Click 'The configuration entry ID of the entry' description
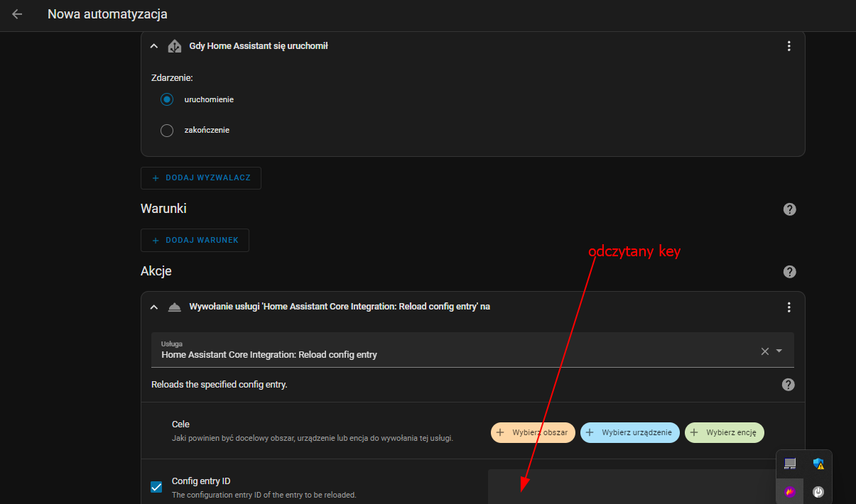This screenshot has height=504, width=856. 264,495
